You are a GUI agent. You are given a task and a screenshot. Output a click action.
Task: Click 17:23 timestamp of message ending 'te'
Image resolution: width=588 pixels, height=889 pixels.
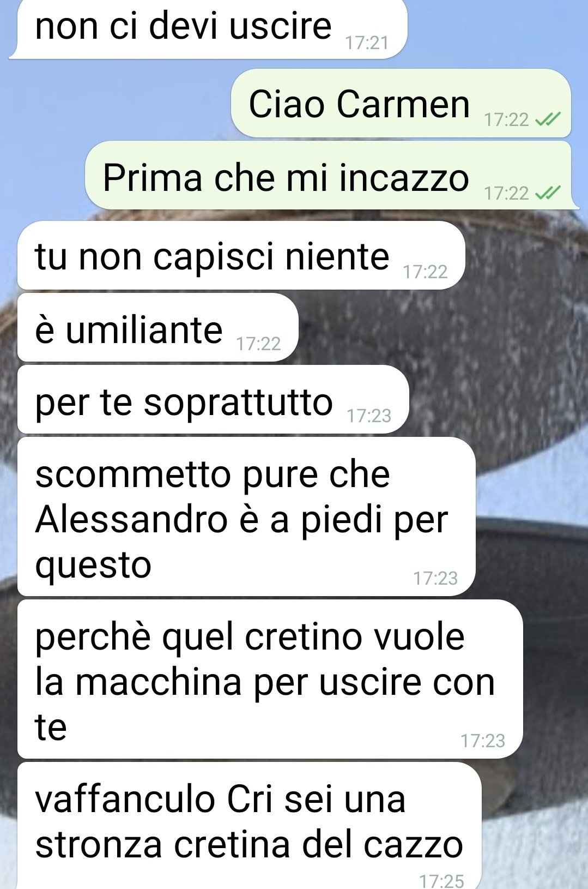[483, 741]
